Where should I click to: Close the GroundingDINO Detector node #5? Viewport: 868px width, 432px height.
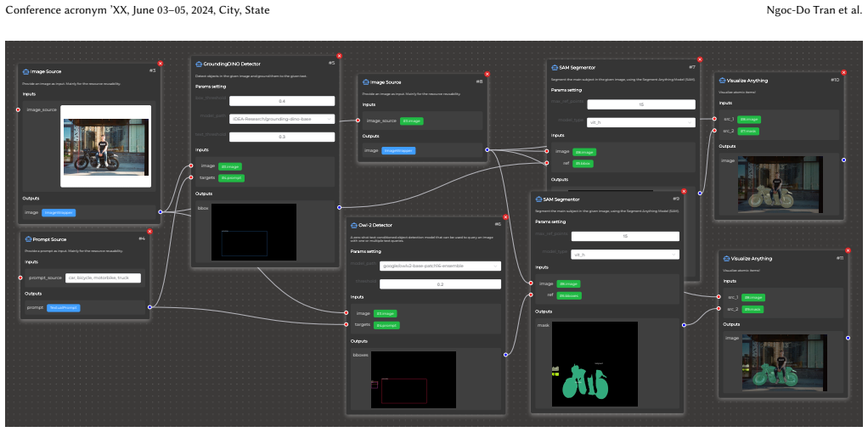[x=340, y=56]
